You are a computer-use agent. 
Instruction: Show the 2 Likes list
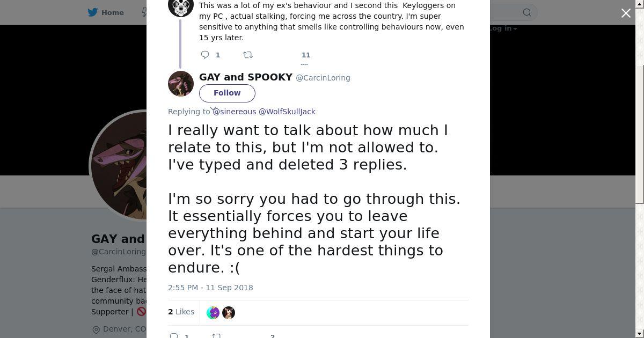click(181, 312)
